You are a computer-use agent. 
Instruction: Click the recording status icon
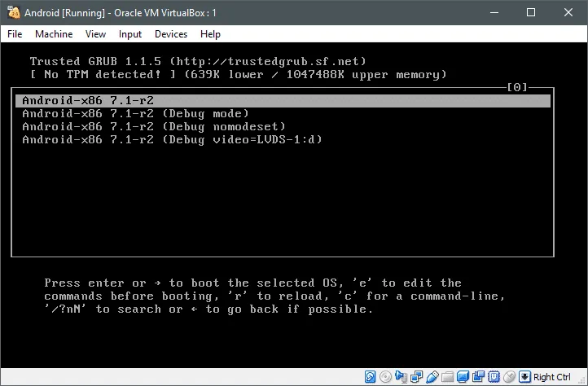coord(478,376)
